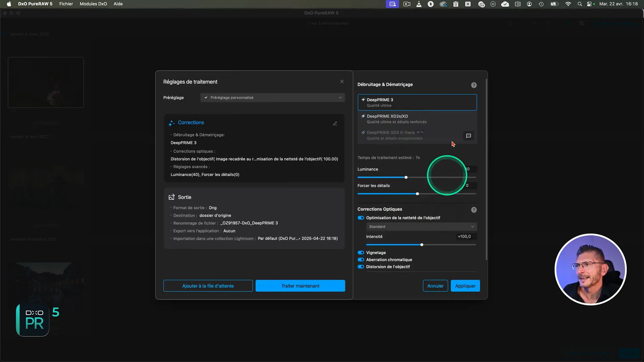The width and height of the screenshot is (644, 362).
Task: Open the Préréglage dropdown
Action: pyautogui.click(x=272, y=98)
